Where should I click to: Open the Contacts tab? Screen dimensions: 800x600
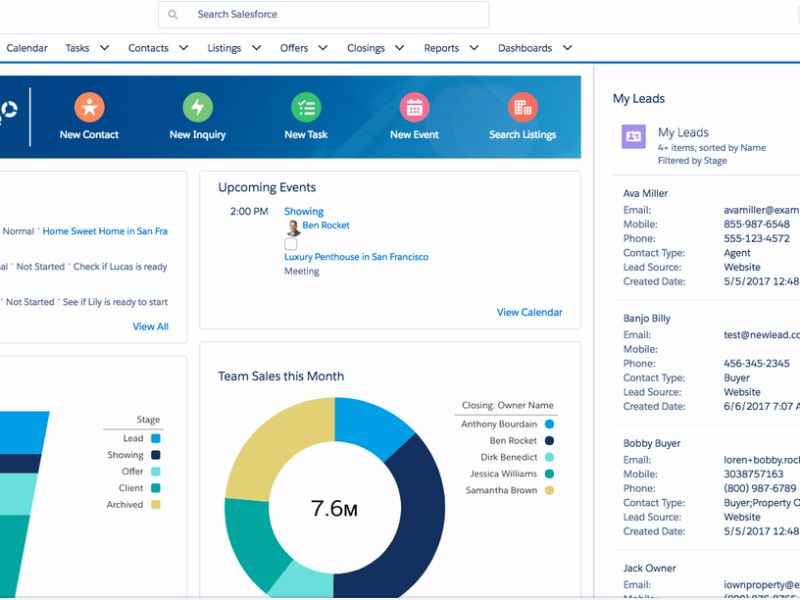pyautogui.click(x=148, y=48)
